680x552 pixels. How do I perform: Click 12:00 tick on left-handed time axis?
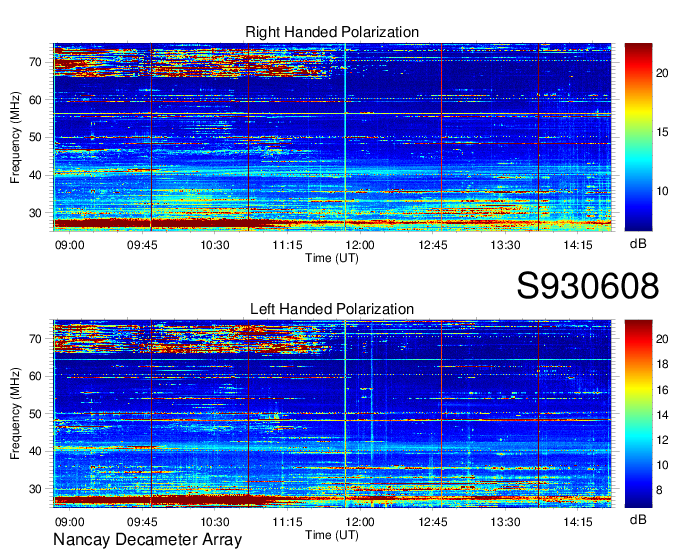[x=360, y=522]
